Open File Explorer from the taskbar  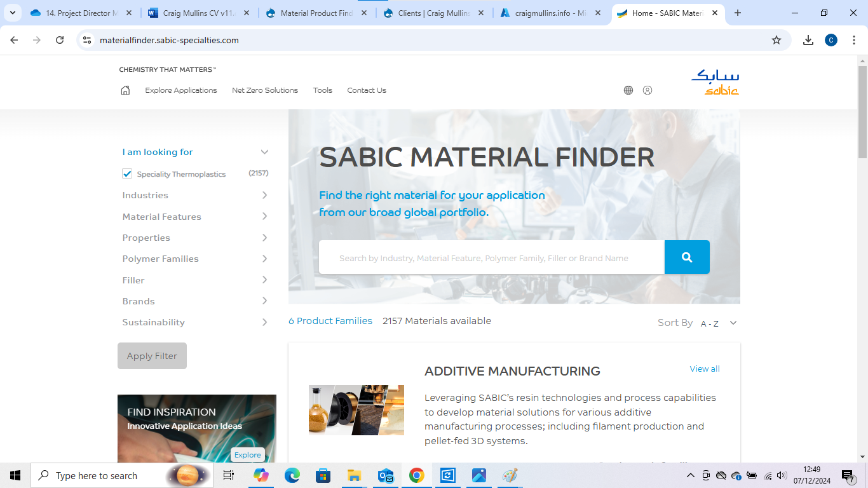click(x=355, y=475)
